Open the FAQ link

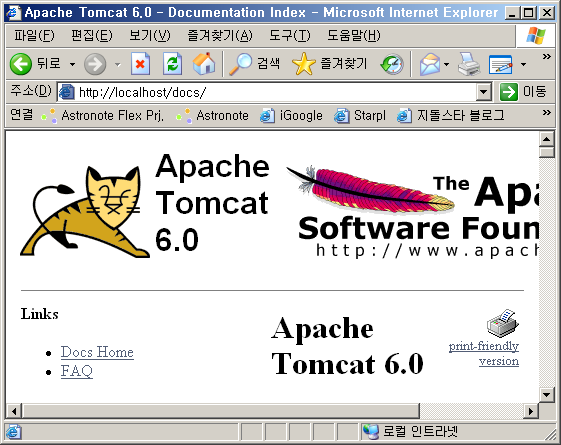(x=77, y=371)
